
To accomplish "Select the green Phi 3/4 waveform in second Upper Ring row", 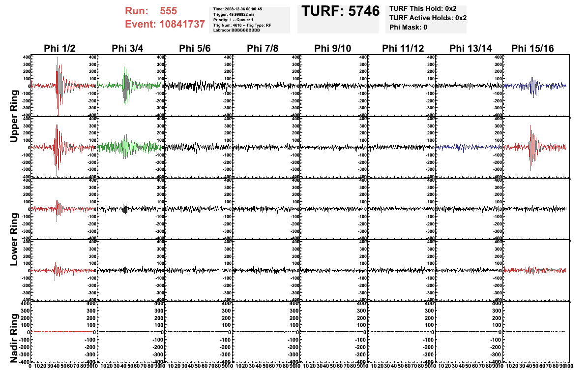I will [x=130, y=147].
